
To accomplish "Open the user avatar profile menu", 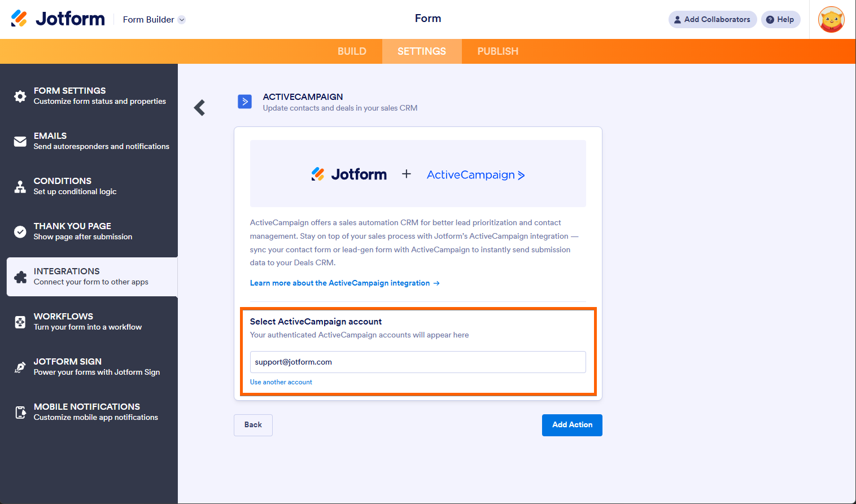I will pyautogui.click(x=831, y=20).
